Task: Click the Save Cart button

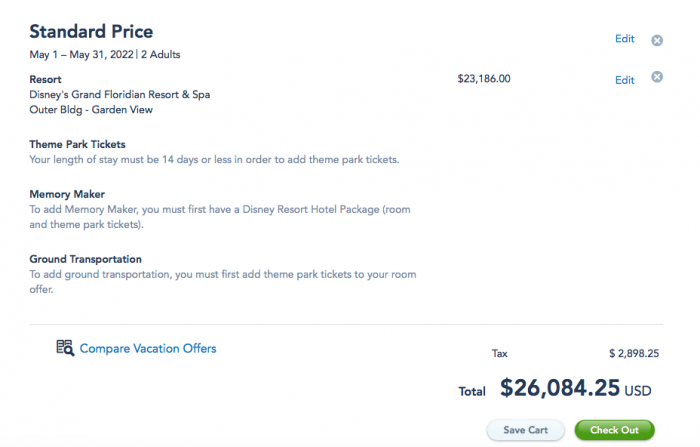Action: click(x=525, y=430)
